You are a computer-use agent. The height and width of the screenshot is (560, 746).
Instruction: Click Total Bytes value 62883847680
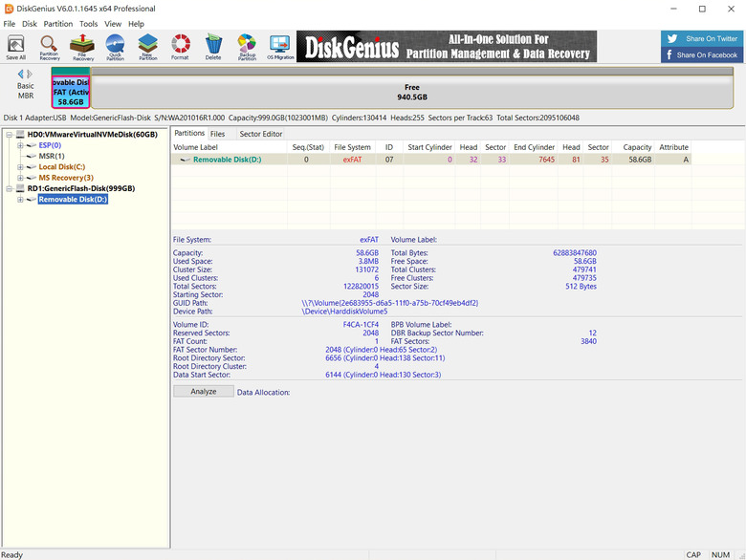click(x=574, y=253)
